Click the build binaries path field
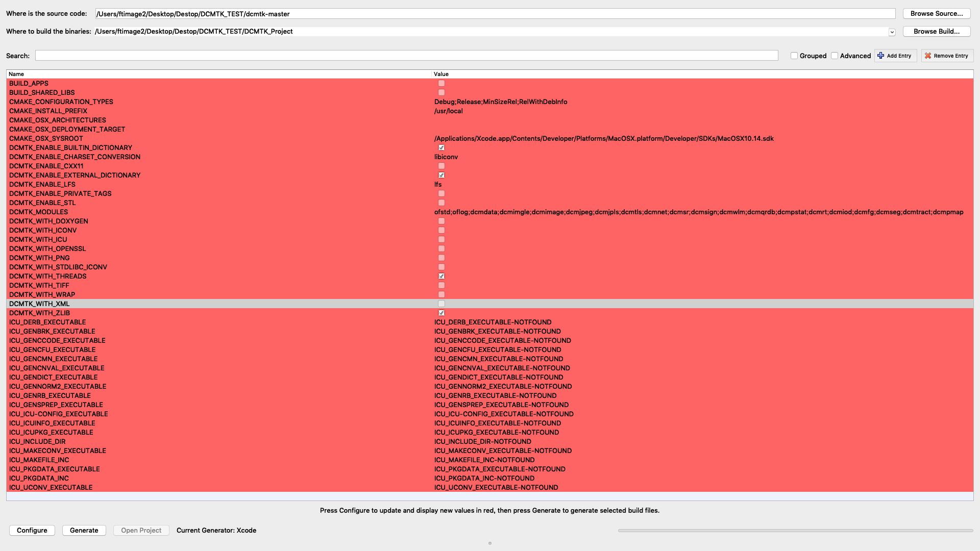Viewport: 980px width, 551px height. (x=491, y=32)
